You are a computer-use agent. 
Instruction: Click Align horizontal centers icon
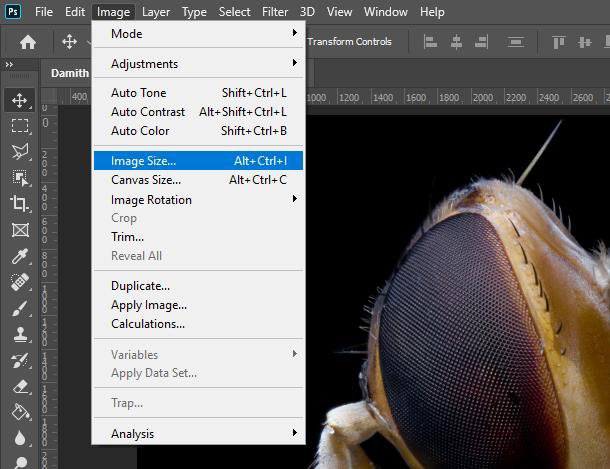click(456, 42)
